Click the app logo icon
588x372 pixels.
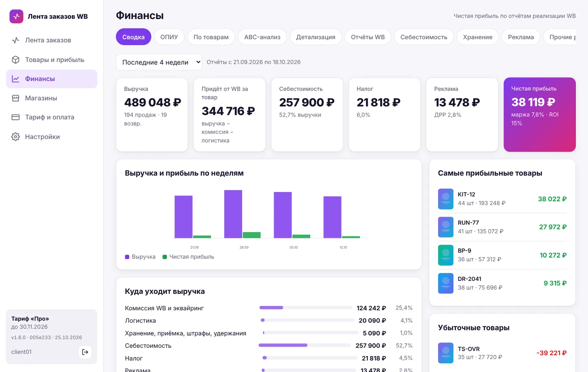click(x=16, y=16)
